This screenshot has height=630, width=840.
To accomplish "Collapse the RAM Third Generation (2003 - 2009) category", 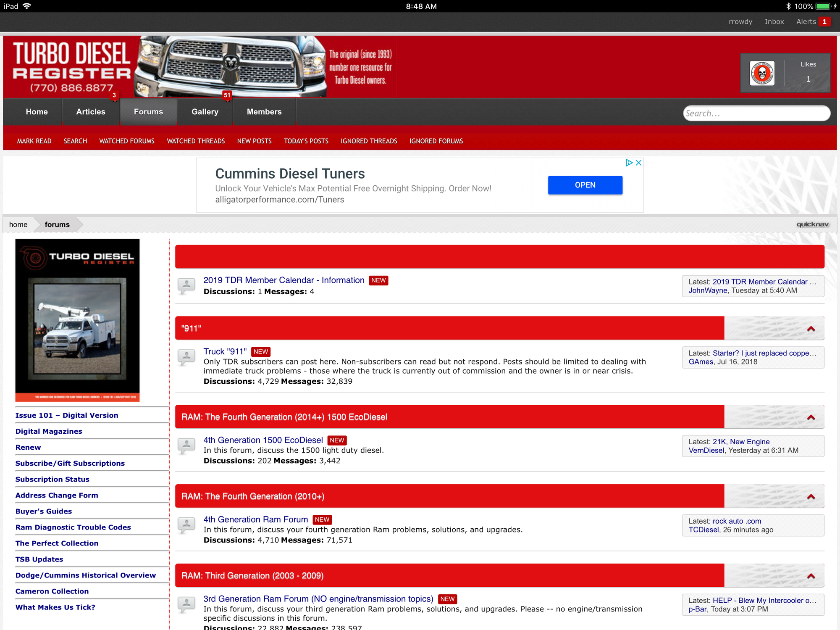I will [x=811, y=576].
